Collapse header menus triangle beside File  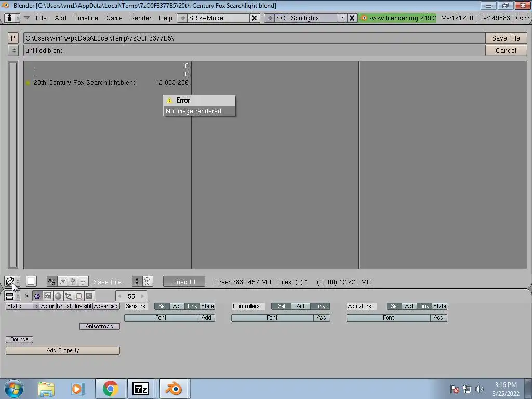(x=26, y=18)
